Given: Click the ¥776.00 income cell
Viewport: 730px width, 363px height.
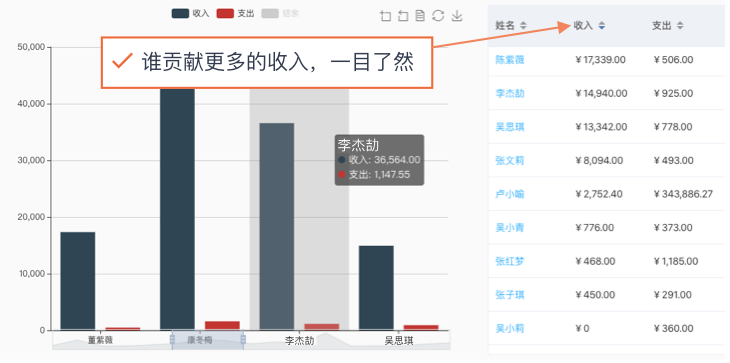Looking at the screenshot, I should pyautogui.click(x=595, y=228).
